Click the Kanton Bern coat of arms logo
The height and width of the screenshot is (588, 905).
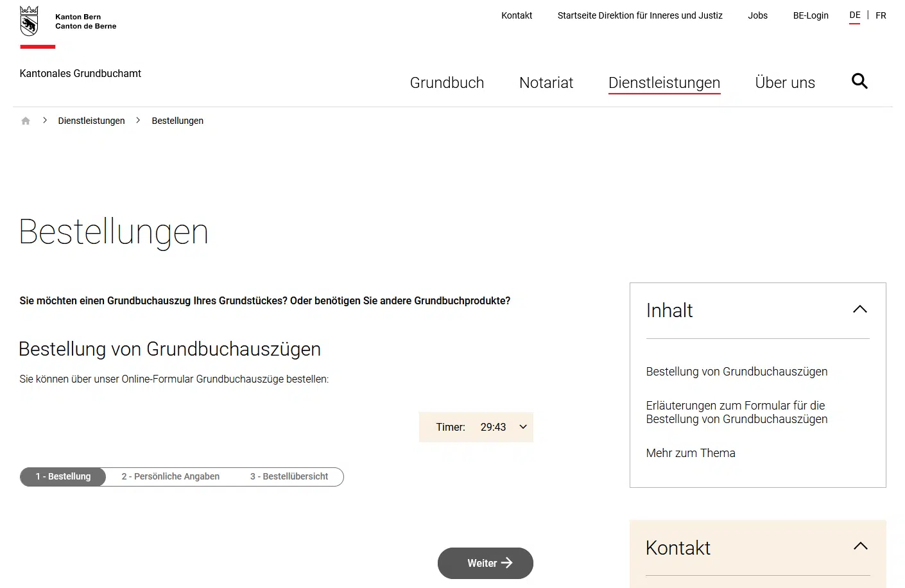(x=29, y=21)
